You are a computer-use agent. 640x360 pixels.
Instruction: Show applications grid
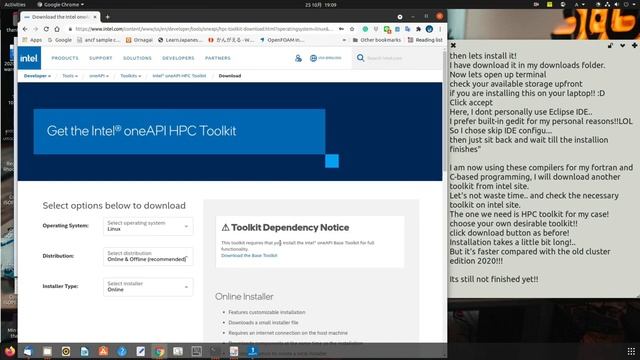pos(631,351)
